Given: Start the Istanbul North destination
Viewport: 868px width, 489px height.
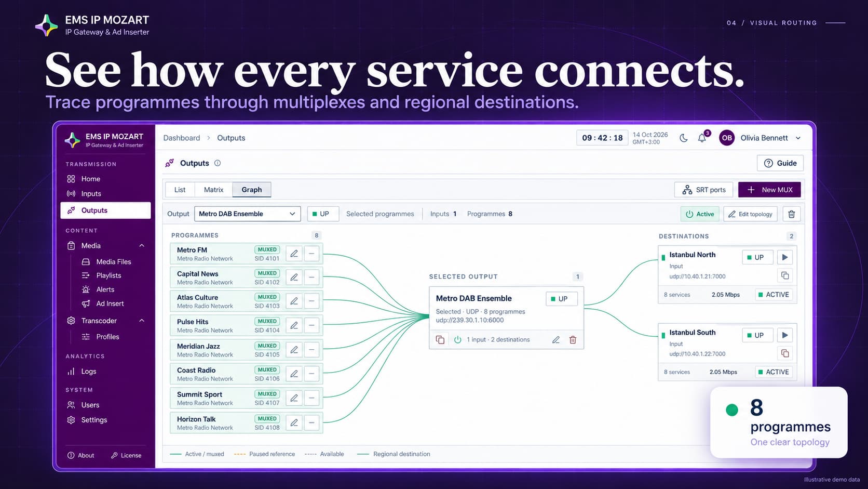Looking at the screenshot, I should coord(785,257).
